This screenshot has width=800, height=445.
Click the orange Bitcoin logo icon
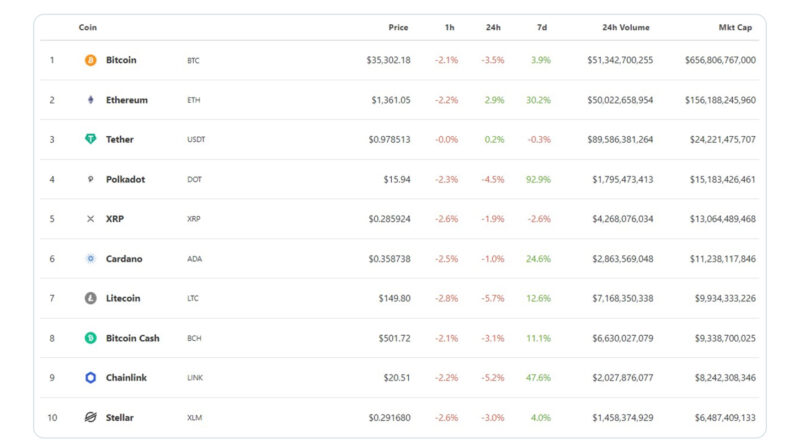90,60
